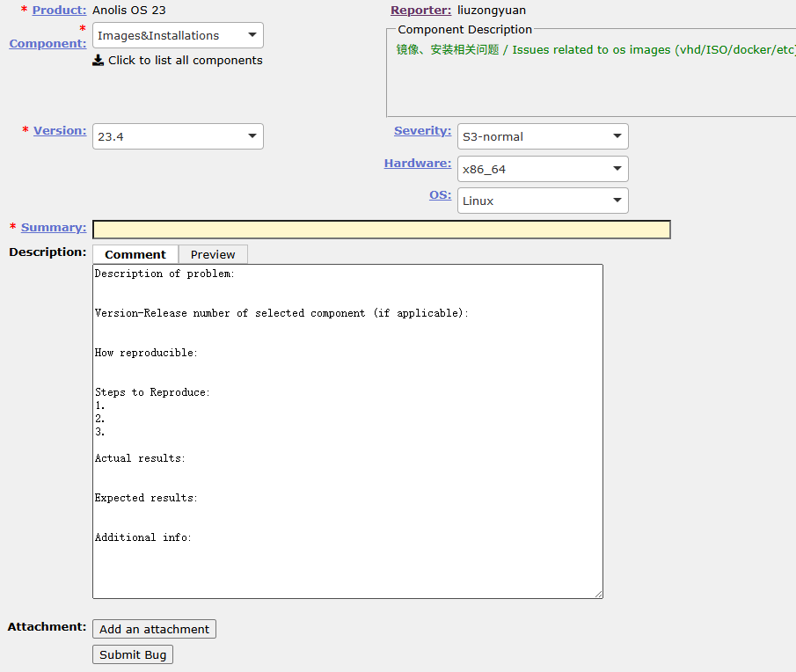Open the Component dropdown showing Images&Installations
This screenshot has width=796, height=672.
(x=178, y=36)
